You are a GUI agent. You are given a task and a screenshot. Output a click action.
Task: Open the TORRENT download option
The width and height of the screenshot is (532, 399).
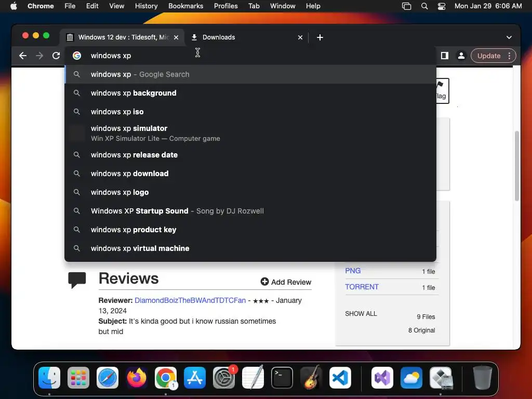coord(362,287)
